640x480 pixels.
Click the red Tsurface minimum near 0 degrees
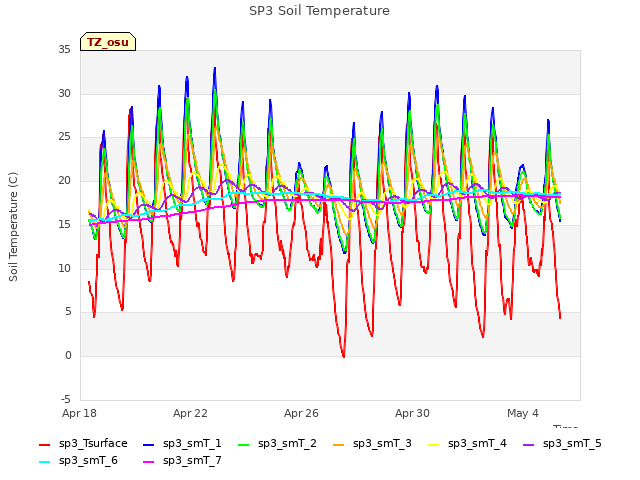tap(344, 356)
